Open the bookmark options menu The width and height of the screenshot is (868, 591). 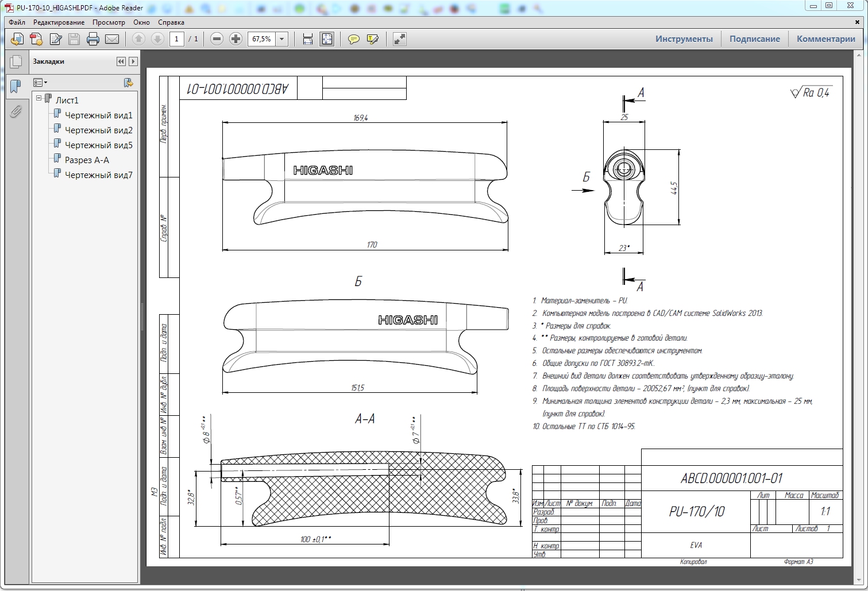tap(40, 82)
